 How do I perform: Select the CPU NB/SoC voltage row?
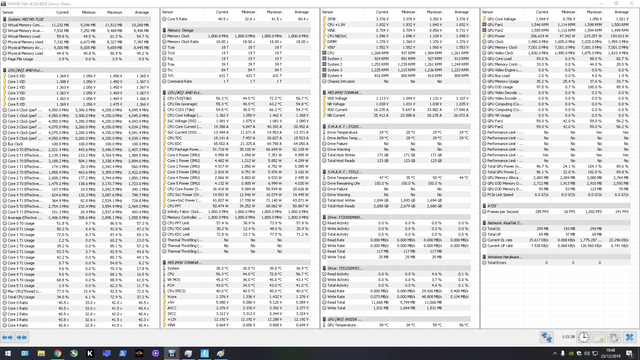[396, 36]
